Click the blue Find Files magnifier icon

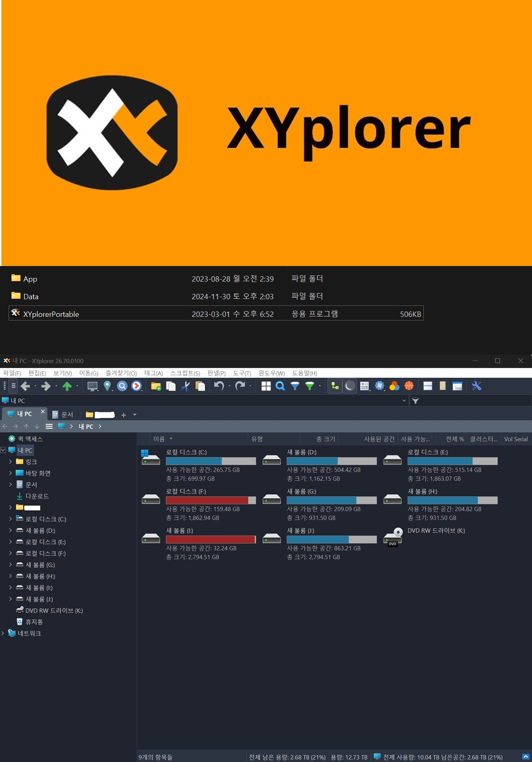click(x=280, y=386)
